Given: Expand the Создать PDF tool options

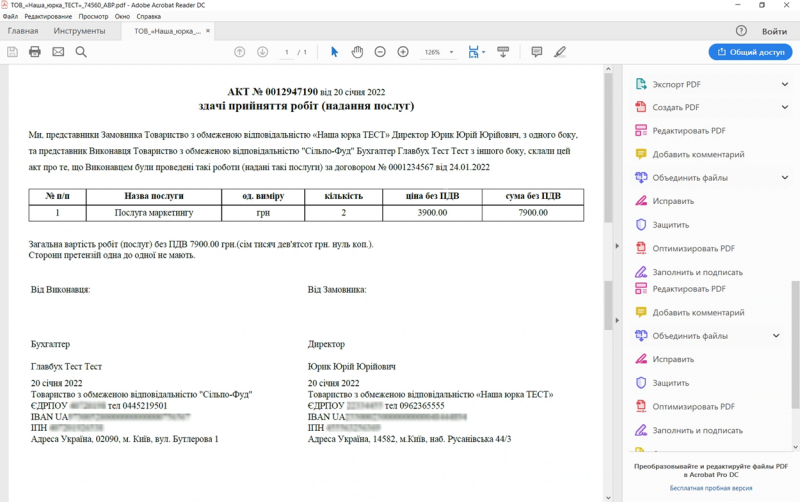Looking at the screenshot, I should tap(785, 107).
